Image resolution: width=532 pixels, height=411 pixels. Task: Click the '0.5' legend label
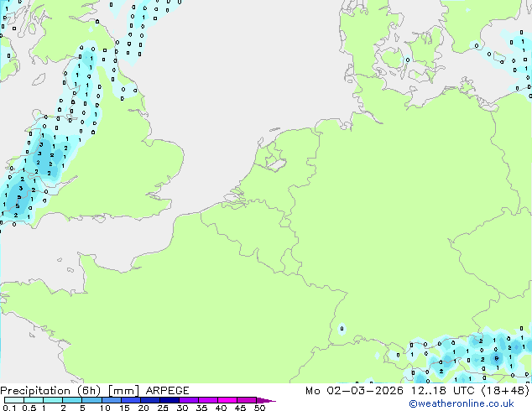(x=29, y=408)
